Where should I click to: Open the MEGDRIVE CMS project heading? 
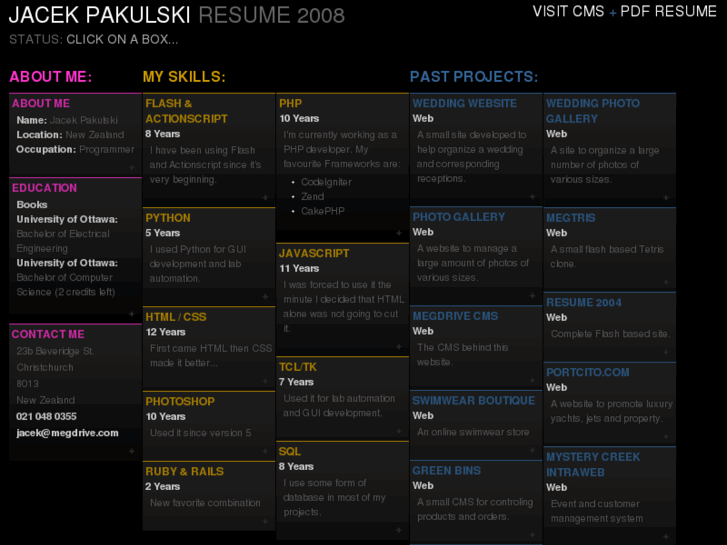tap(455, 316)
